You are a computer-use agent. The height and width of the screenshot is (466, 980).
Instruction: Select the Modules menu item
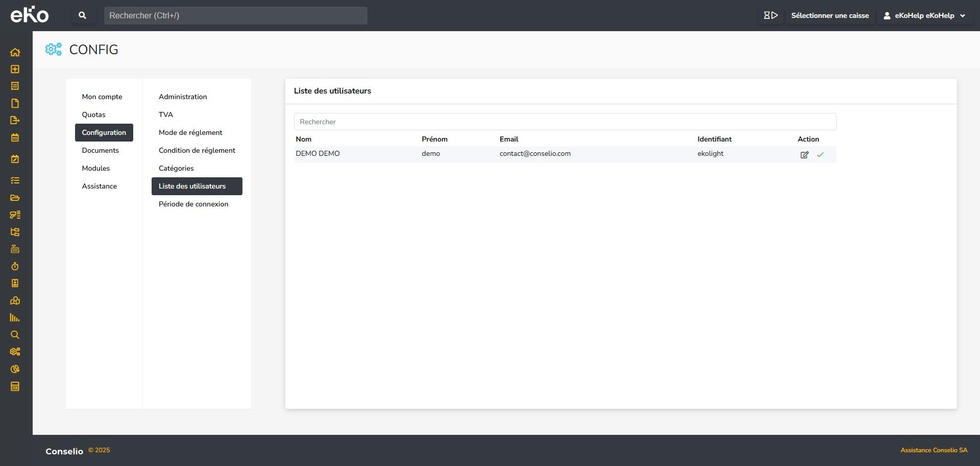click(x=96, y=168)
